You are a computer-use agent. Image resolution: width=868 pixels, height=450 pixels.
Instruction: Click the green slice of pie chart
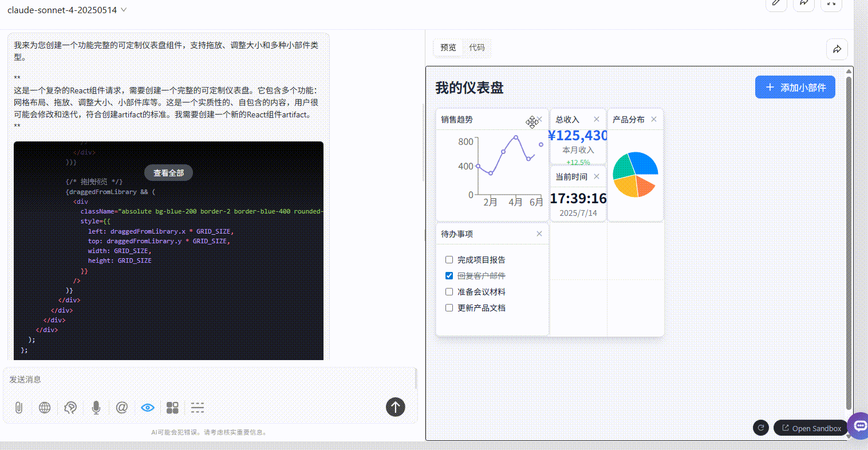click(623, 167)
